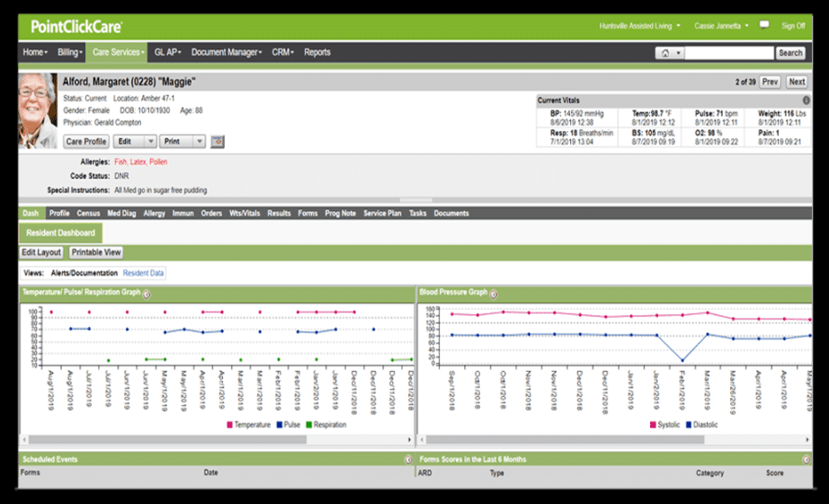The image size is (829, 504).
Task: Click inside the search input field
Action: [x=729, y=53]
